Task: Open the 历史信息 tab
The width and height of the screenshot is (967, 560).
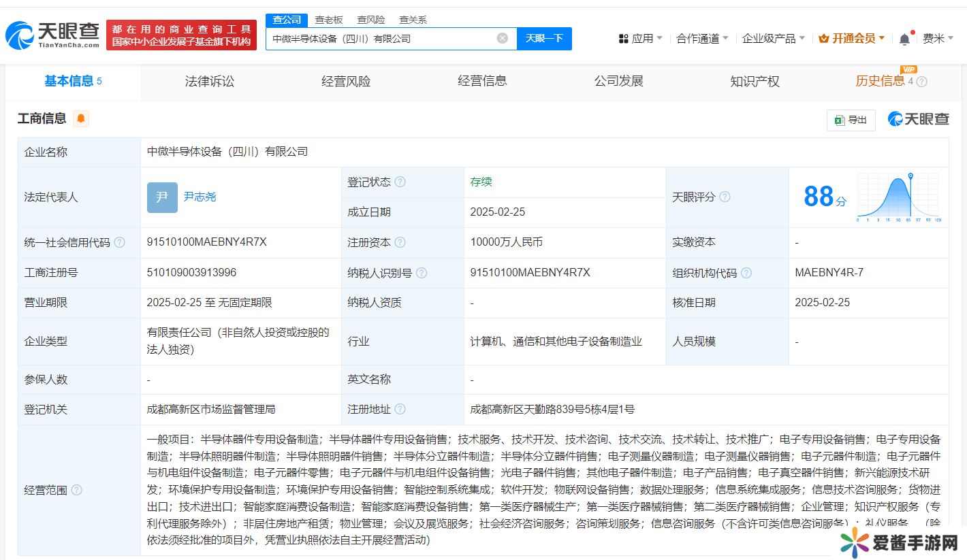Action: 881,81
